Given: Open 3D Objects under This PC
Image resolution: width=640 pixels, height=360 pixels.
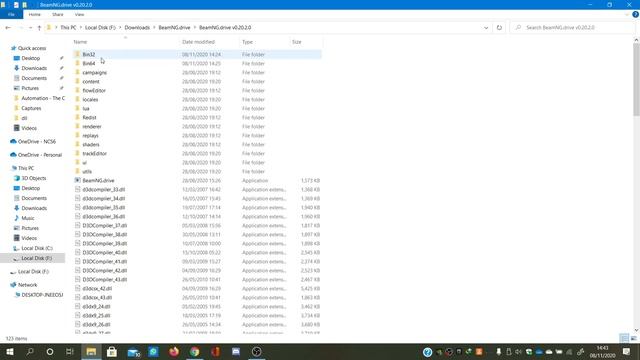Looking at the screenshot, I should coord(33,178).
